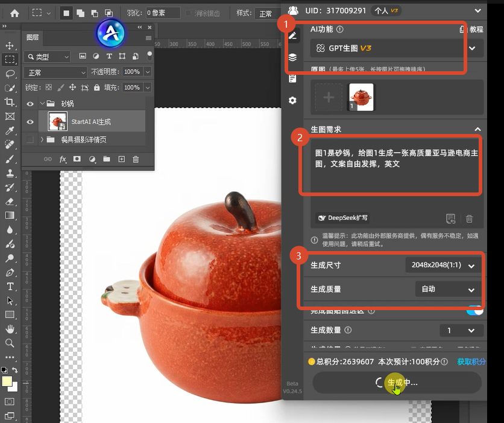Toggle lock all for layer
Viewport: 504px width, 423px height.
(x=96, y=87)
